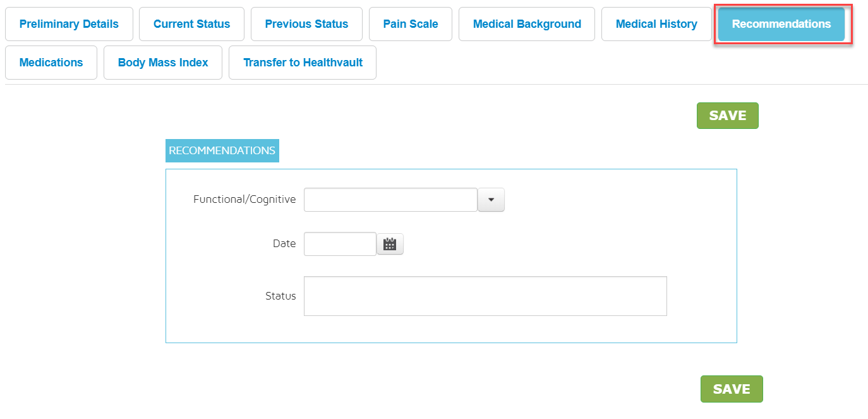The height and width of the screenshot is (419, 868).
Task: Open the Medications tab
Action: click(51, 63)
